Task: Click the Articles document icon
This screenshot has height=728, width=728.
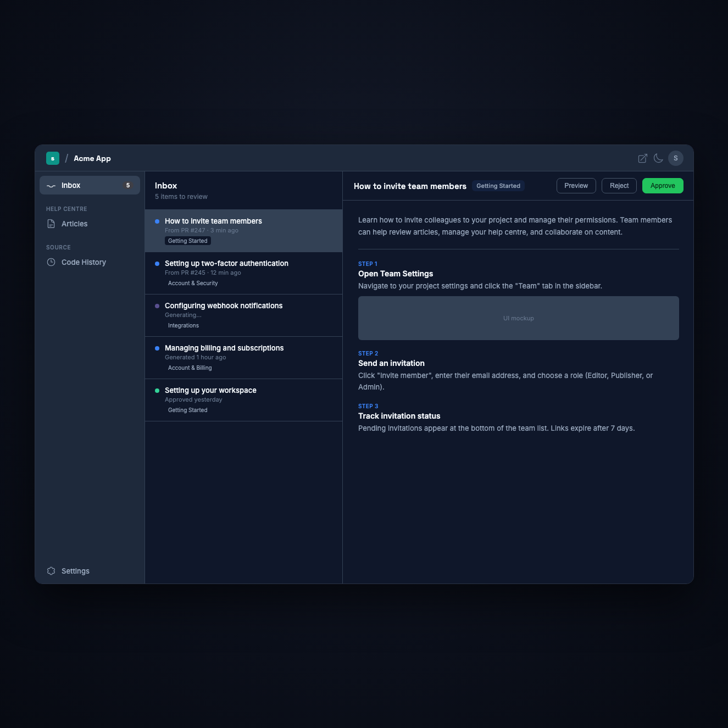Action: pyautogui.click(x=51, y=224)
